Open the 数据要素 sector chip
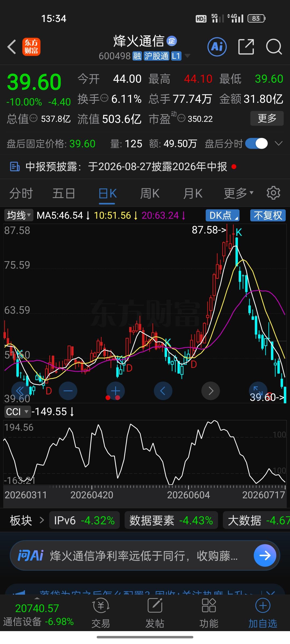This screenshot has height=644, width=290. [x=171, y=521]
